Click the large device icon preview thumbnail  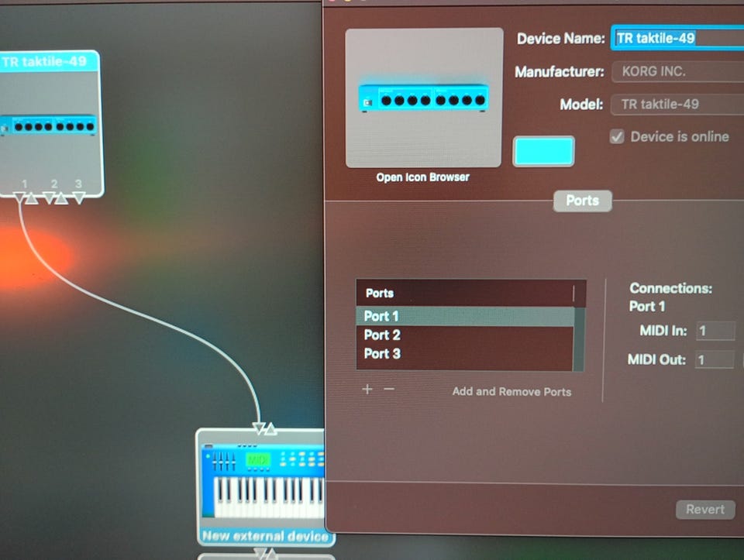tap(424, 98)
